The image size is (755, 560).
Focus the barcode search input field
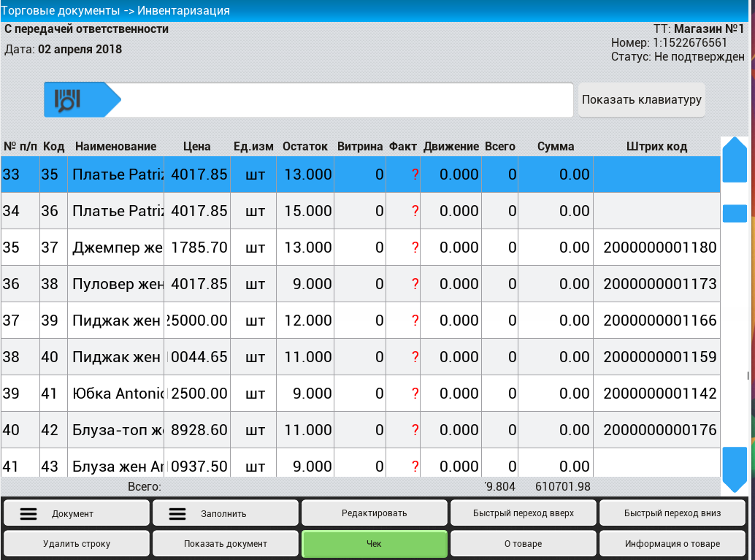tap(347, 100)
